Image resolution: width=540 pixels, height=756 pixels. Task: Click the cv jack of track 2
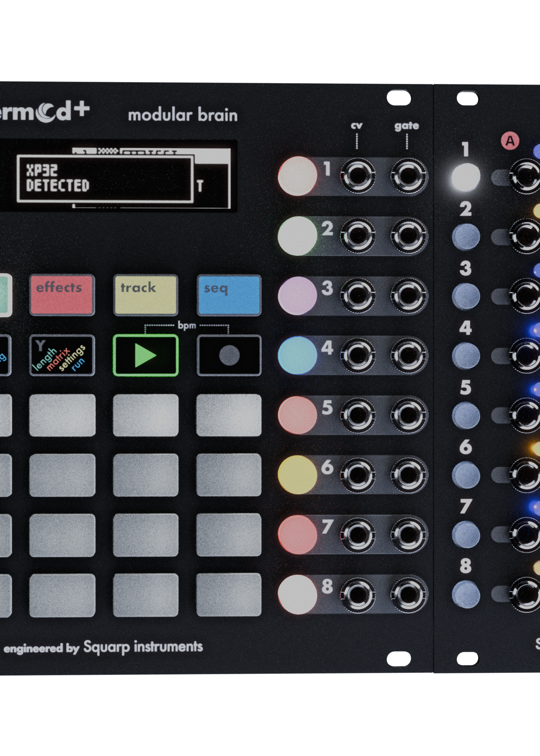pyautogui.click(x=358, y=236)
